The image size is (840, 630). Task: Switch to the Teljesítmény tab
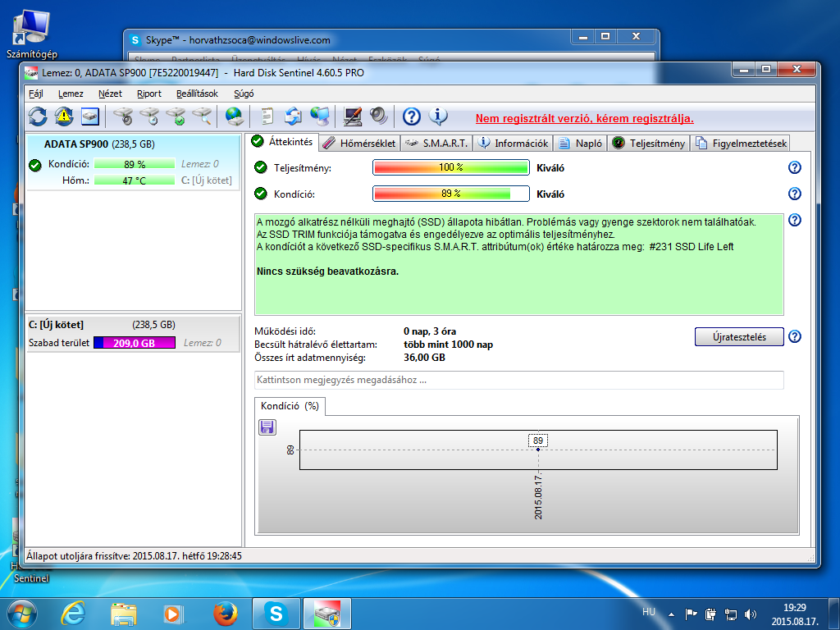click(x=649, y=144)
